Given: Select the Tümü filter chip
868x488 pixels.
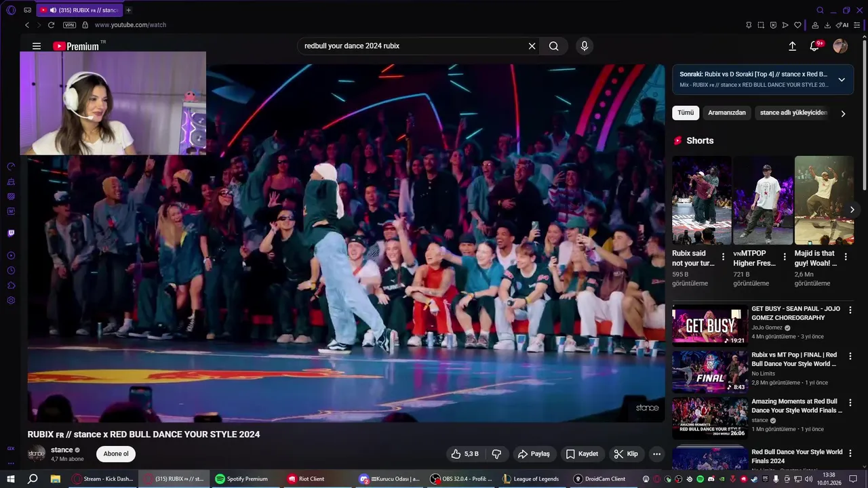Looking at the screenshot, I should pyautogui.click(x=686, y=113).
